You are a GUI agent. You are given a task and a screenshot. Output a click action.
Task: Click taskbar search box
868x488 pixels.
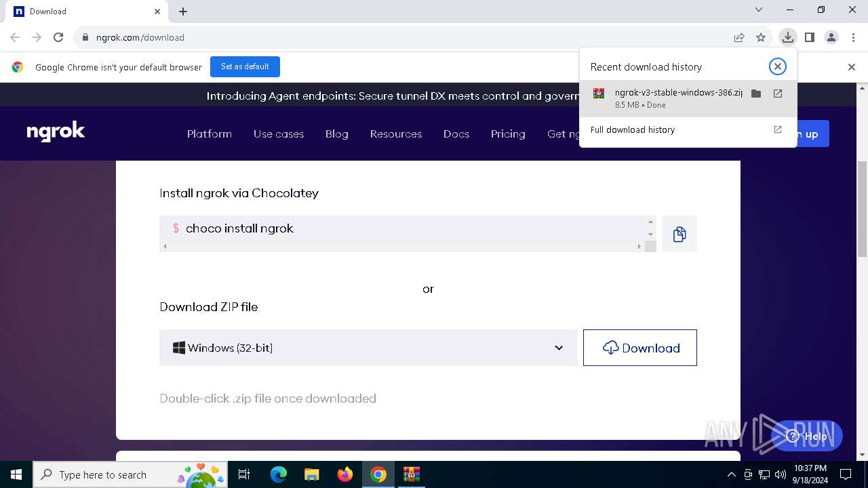pos(131,474)
